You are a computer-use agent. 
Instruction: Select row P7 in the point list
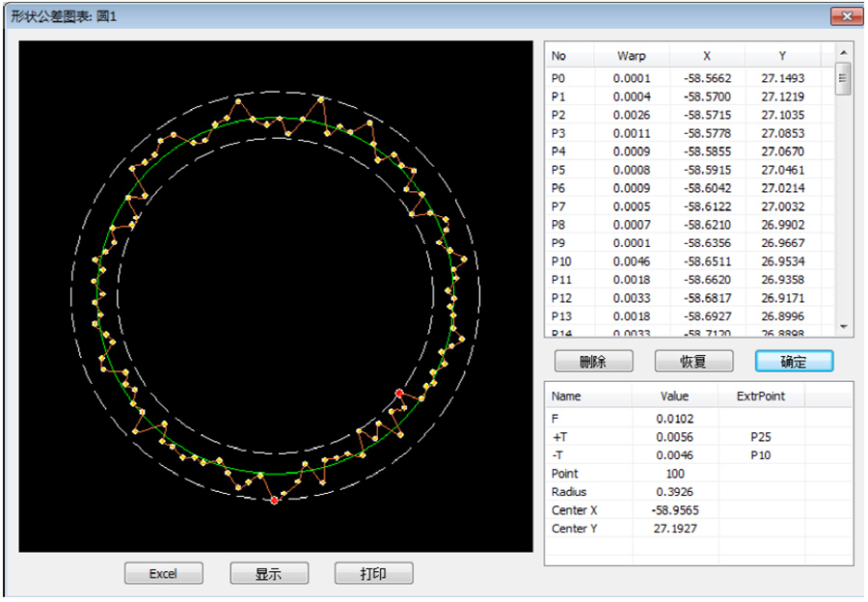pyautogui.click(x=675, y=206)
